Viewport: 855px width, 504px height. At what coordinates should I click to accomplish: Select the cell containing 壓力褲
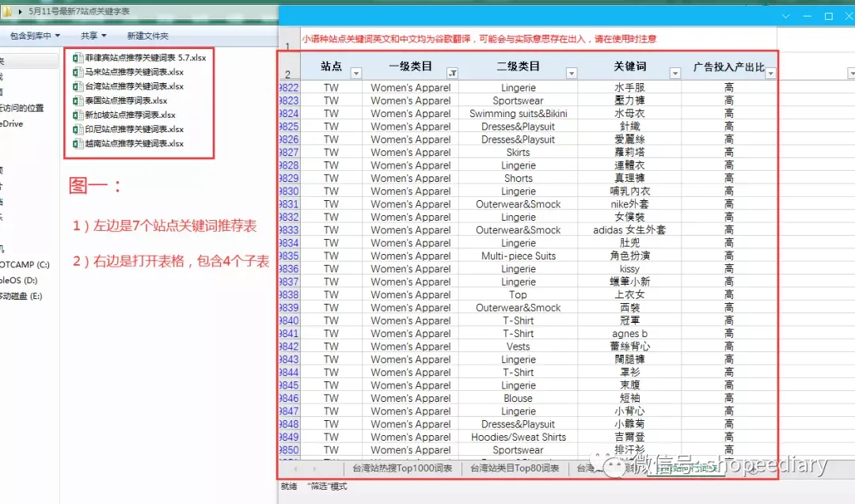[629, 100]
